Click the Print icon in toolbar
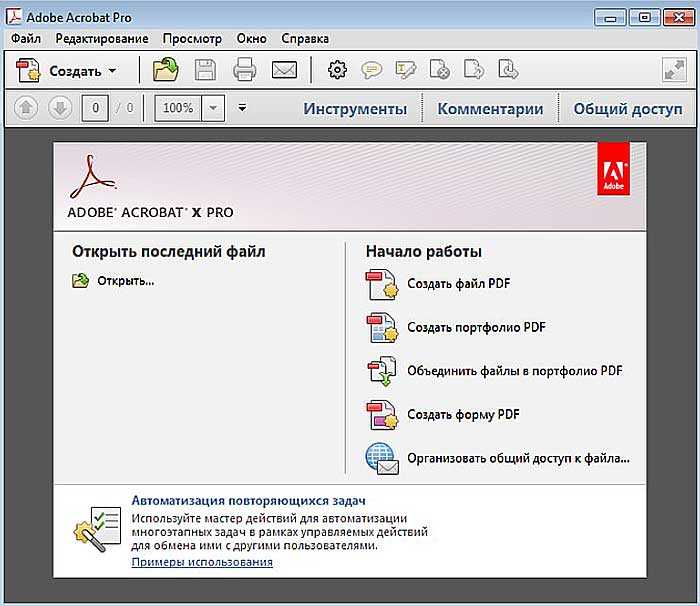Screen dimensions: 700x606 click(x=245, y=70)
